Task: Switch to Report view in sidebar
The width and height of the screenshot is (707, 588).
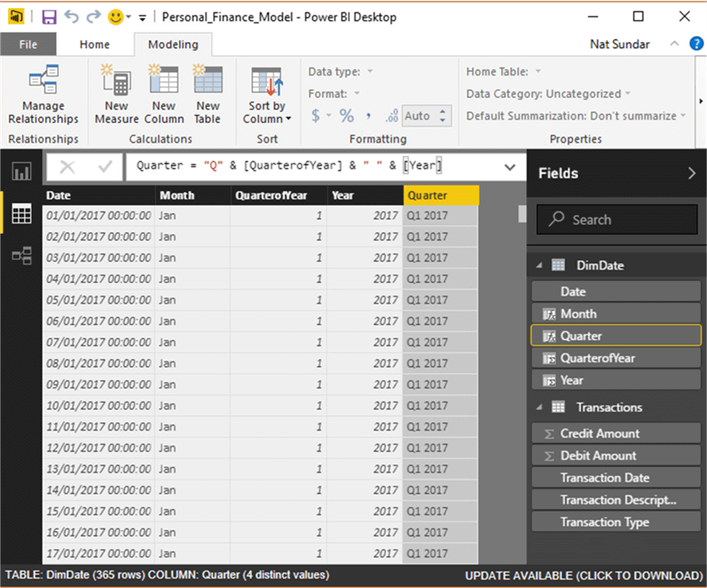Action: tap(21, 172)
